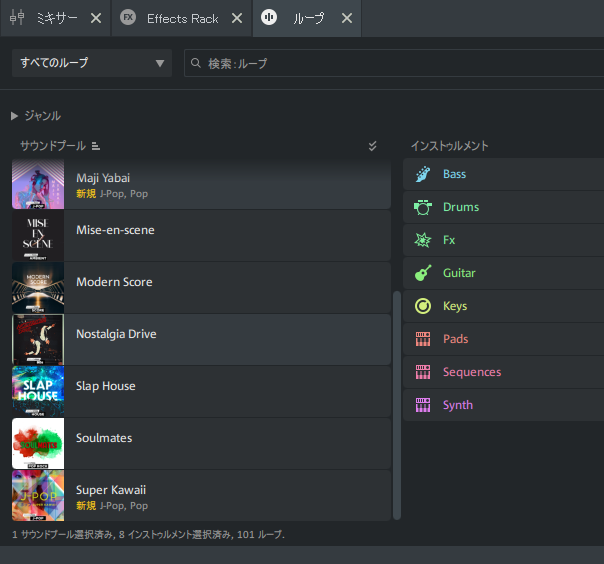Close the ループ tab
This screenshot has width=604, height=564.
(346, 18)
